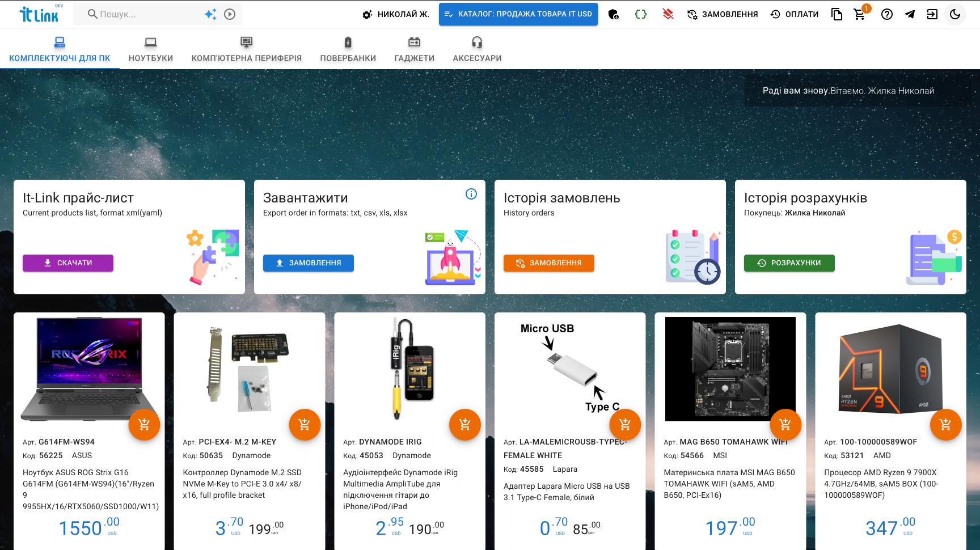Image resolution: width=980 pixels, height=550 pixels.
Task: Click the red crossed-out layers icon
Action: coord(668,14)
